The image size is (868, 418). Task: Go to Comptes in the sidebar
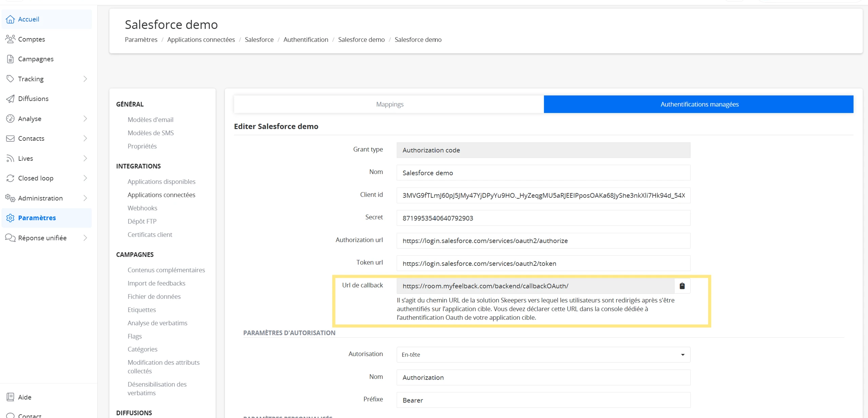pos(47,39)
